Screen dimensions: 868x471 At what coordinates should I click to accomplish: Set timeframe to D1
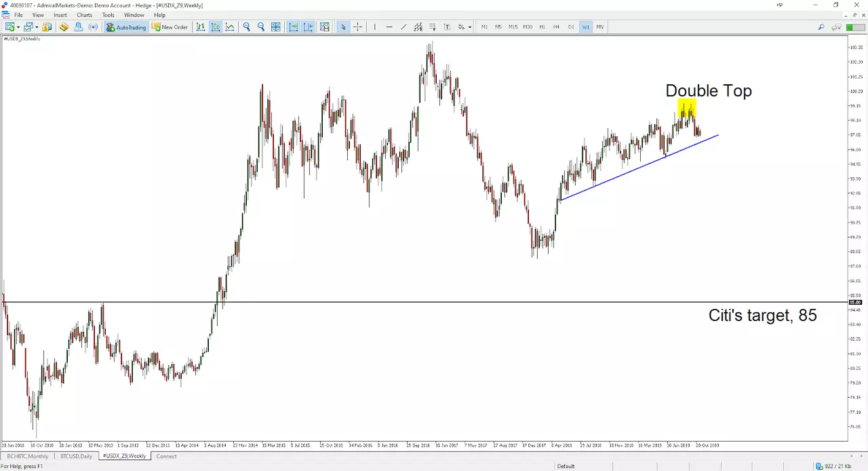coord(571,27)
